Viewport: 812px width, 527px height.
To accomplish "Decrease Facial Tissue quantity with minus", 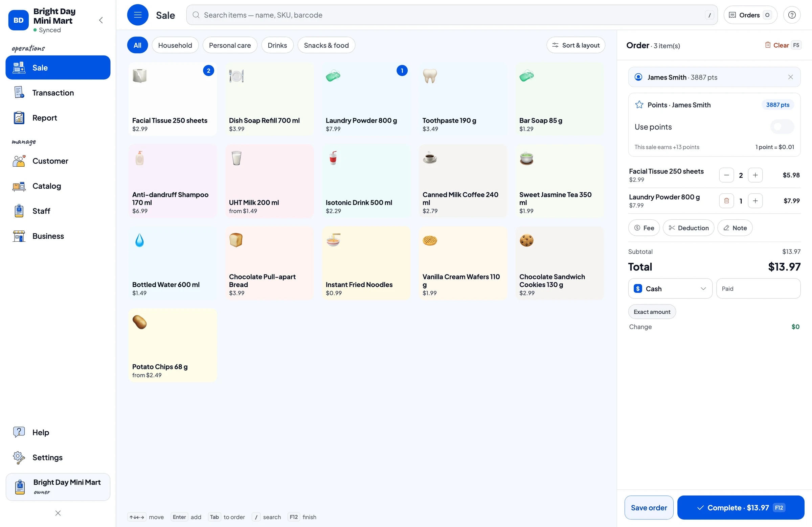I will click(726, 175).
